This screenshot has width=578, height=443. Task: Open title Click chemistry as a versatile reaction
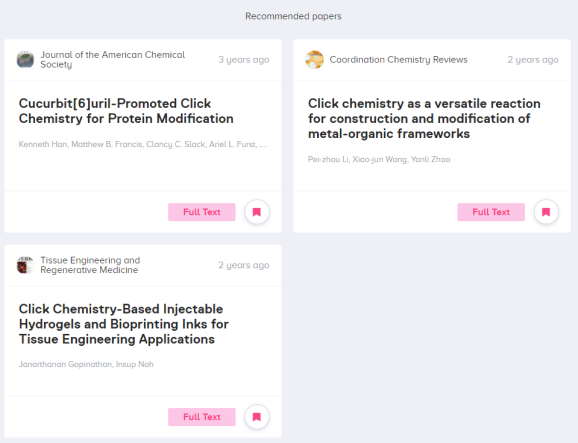click(x=424, y=118)
